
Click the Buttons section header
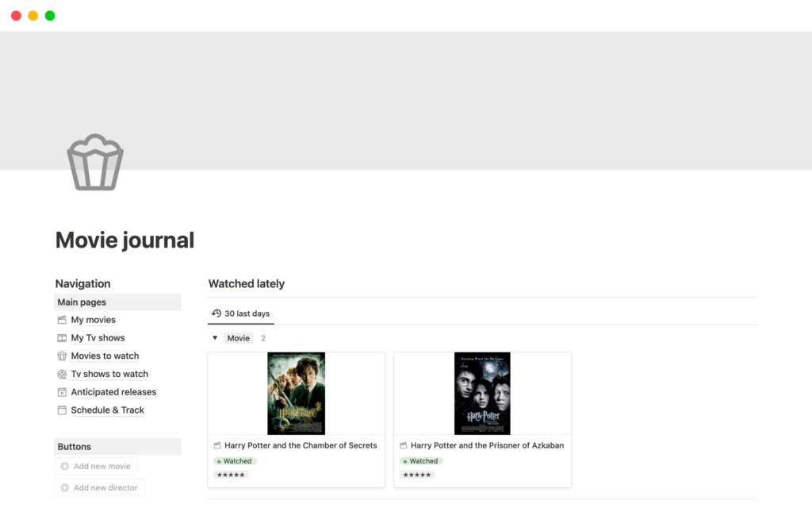[117, 447]
